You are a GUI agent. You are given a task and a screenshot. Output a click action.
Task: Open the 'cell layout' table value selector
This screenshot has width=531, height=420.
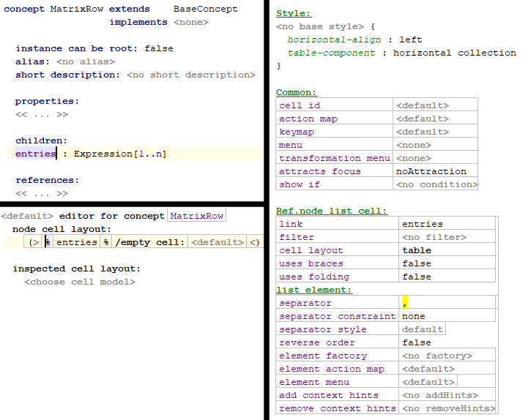pyautogui.click(x=416, y=250)
